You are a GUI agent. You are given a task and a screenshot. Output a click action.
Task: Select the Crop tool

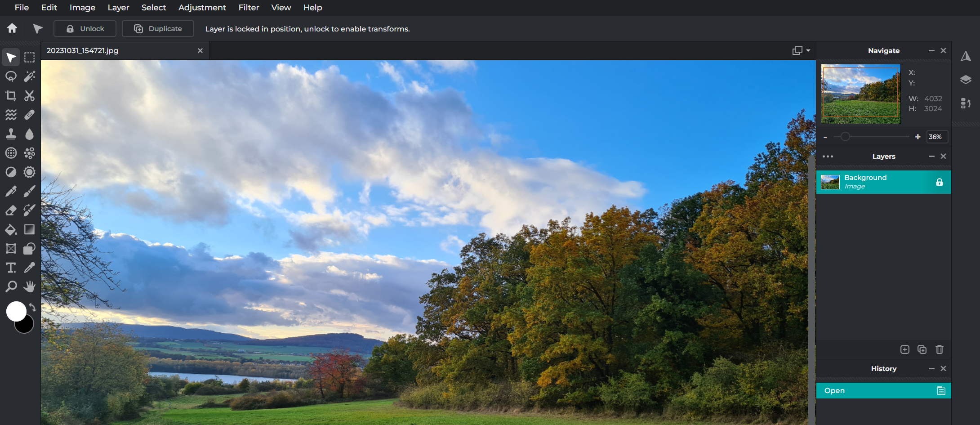click(11, 95)
